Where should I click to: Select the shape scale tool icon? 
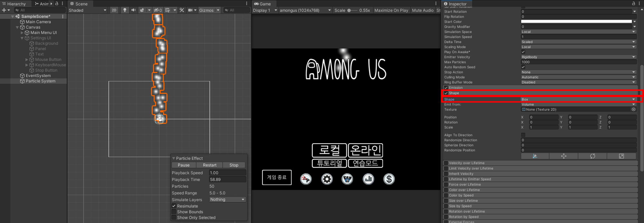[621, 156]
